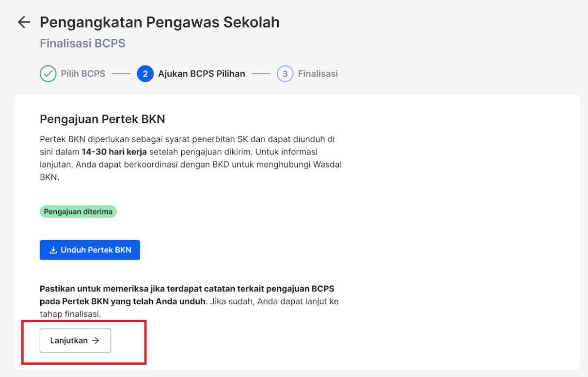Click the step 3 numbered circle
The height and width of the screenshot is (377, 588).
[285, 74]
